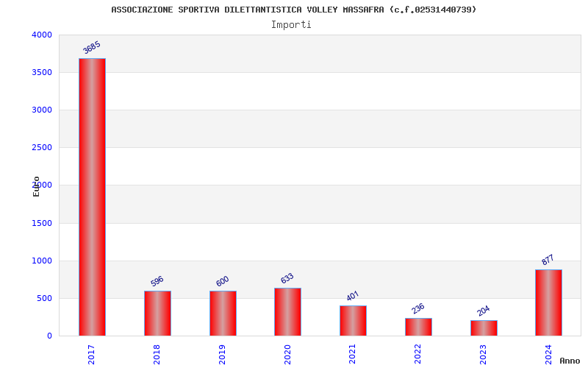Screen dimensions: 588x368
Task: Click the 236 value label
Action: click(x=417, y=308)
